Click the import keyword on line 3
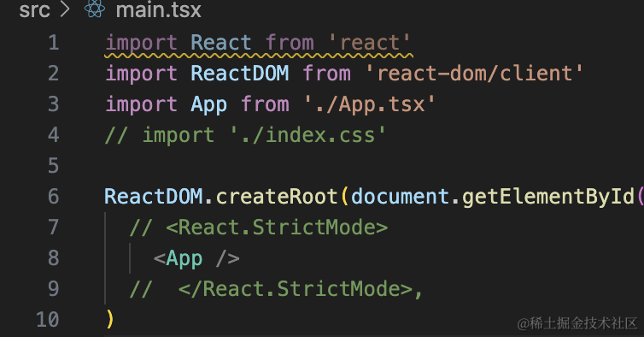 141,105
